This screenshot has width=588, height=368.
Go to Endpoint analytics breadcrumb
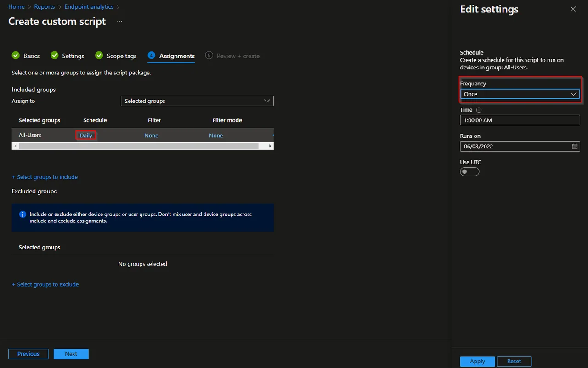[x=89, y=7]
